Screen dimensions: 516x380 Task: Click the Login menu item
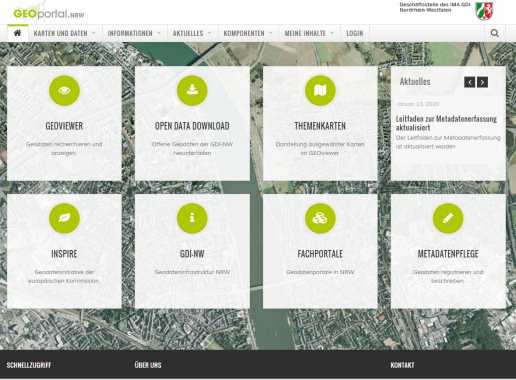[x=355, y=33]
